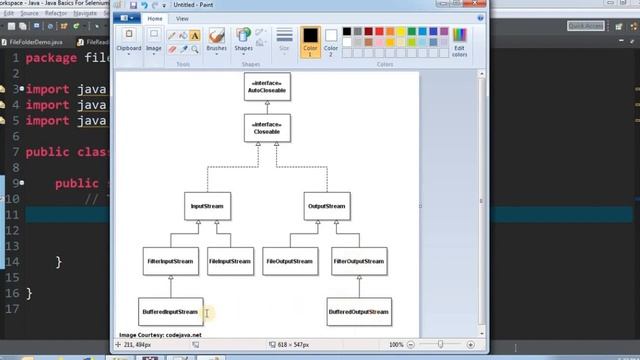Open the Eclipse Source menu
The width and height of the screenshot is (640, 360).
click(29, 13)
